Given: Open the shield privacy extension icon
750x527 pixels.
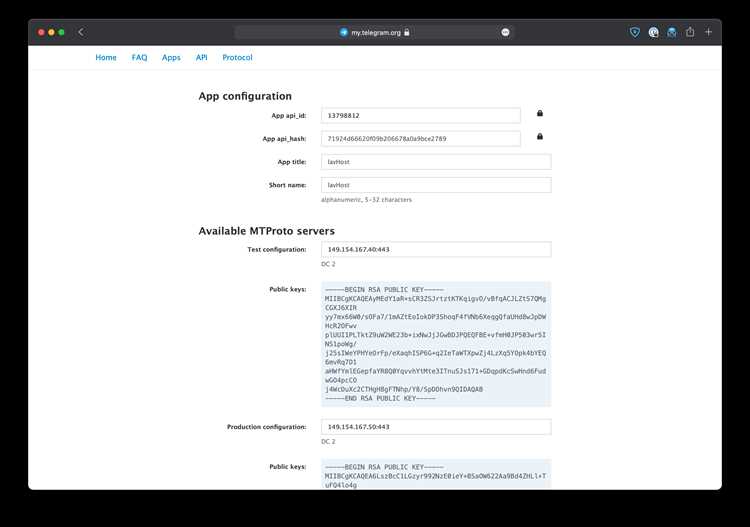Looking at the screenshot, I should (635, 32).
